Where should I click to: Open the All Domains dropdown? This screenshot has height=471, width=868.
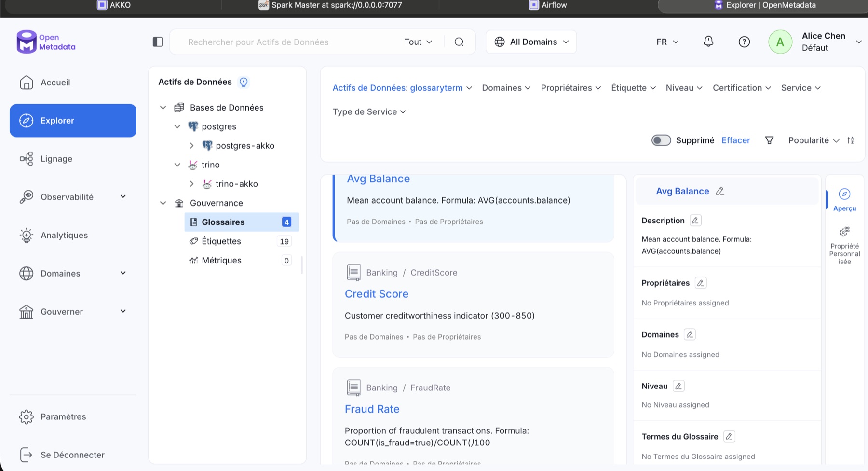(531, 42)
